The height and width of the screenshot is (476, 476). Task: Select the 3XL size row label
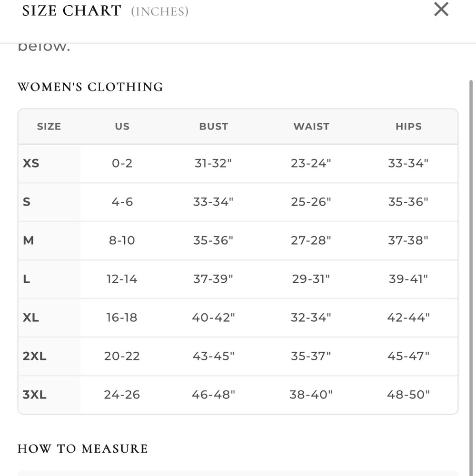[x=35, y=395]
